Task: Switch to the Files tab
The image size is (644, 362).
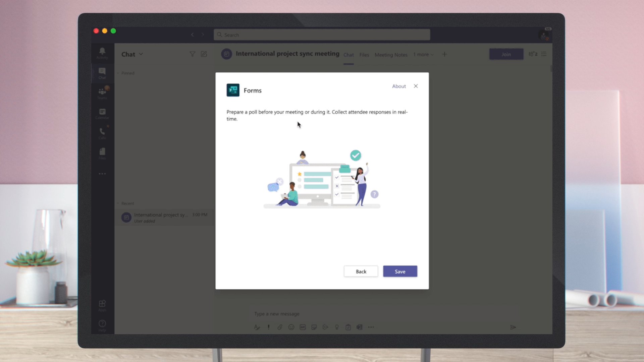Action: point(364,55)
